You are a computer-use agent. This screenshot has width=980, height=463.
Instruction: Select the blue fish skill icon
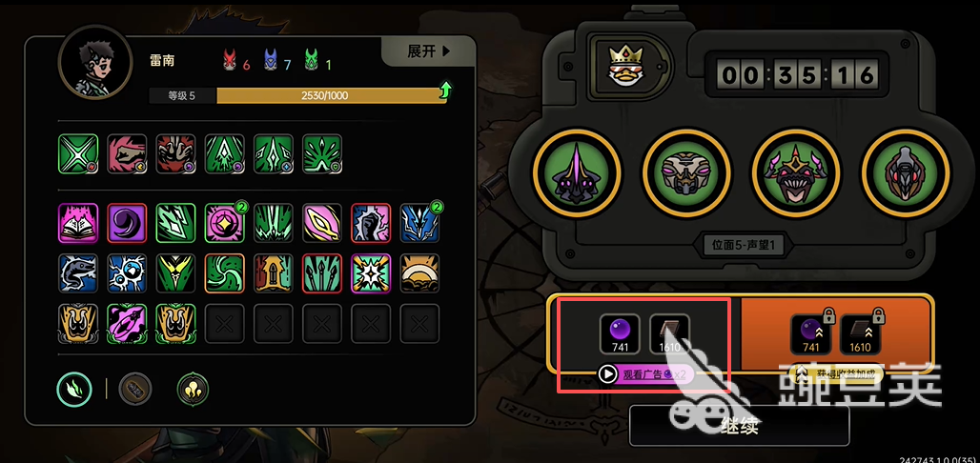78,273
